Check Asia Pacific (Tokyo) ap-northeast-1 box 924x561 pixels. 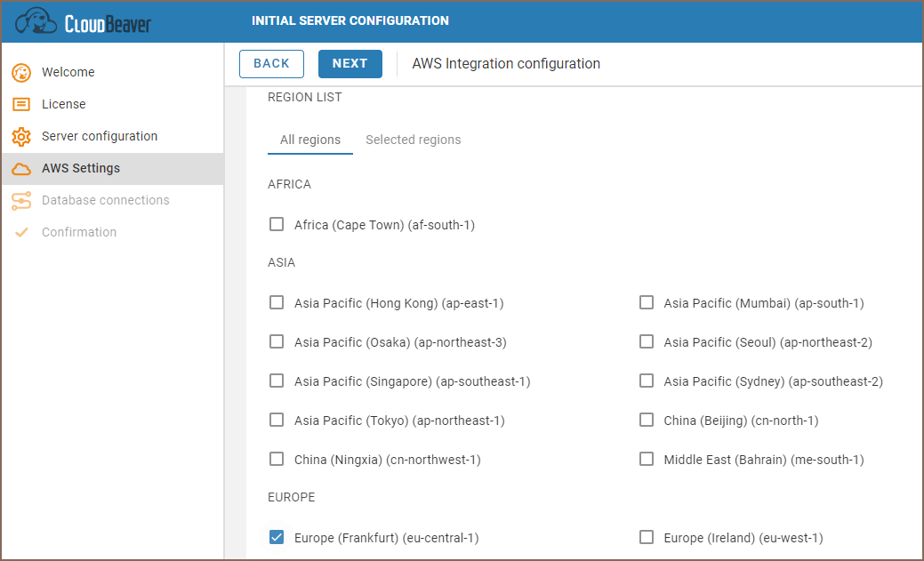(x=277, y=420)
